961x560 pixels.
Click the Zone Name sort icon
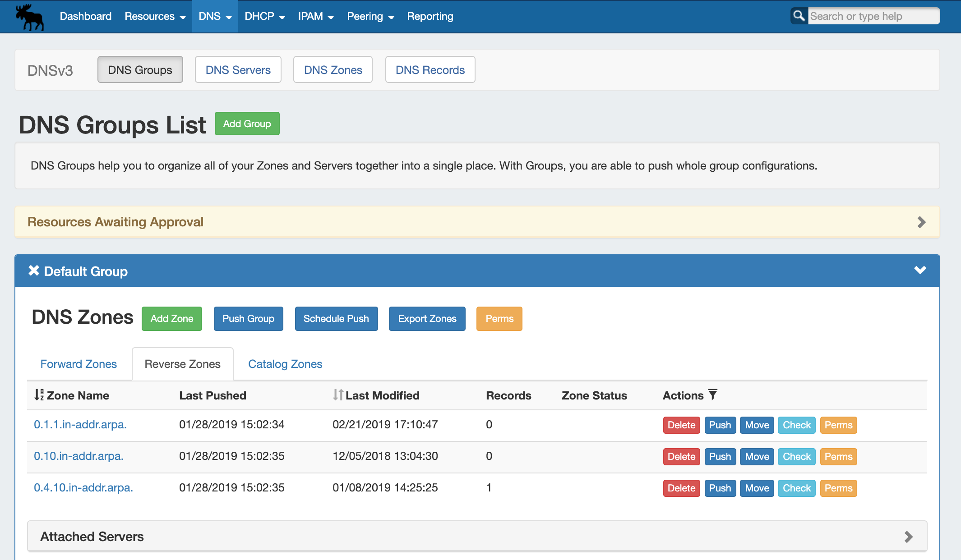pyautogui.click(x=39, y=395)
